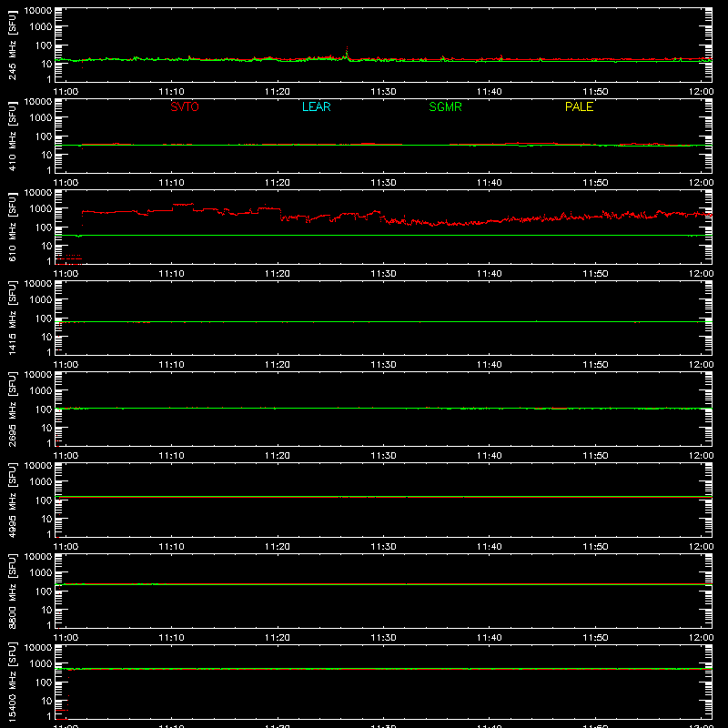Click the 10 tick label on 8800 MHz panel

point(47,610)
